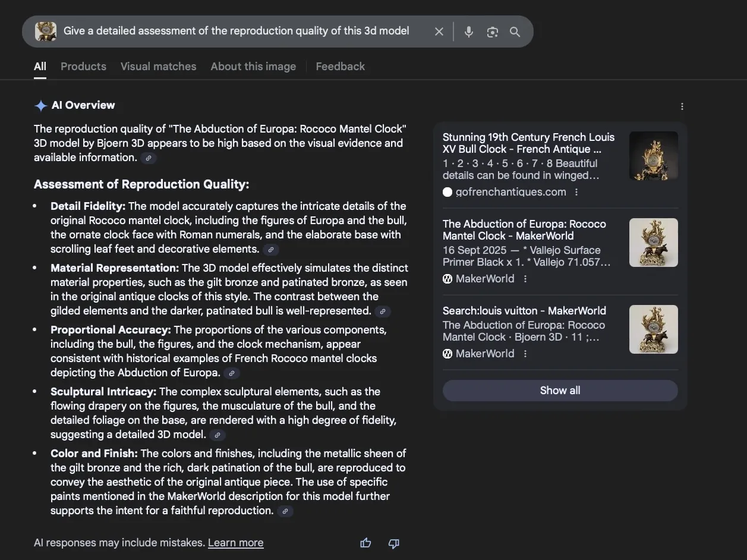Open the About this image tab
Screen dimensions: 747x560
[253, 67]
